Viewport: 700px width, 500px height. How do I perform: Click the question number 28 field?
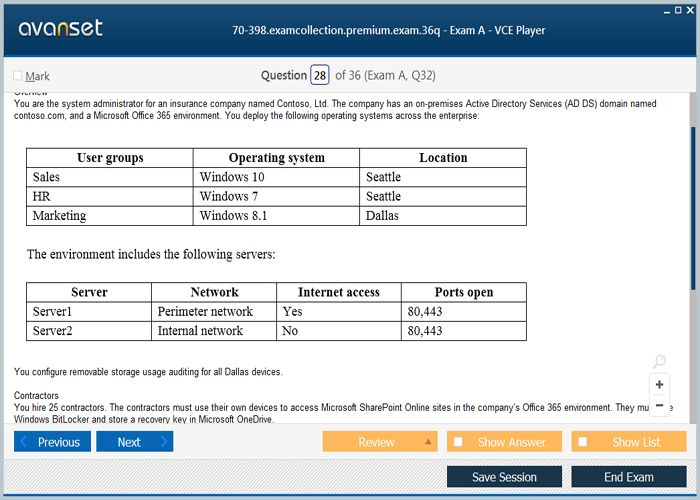(x=320, y=75)
